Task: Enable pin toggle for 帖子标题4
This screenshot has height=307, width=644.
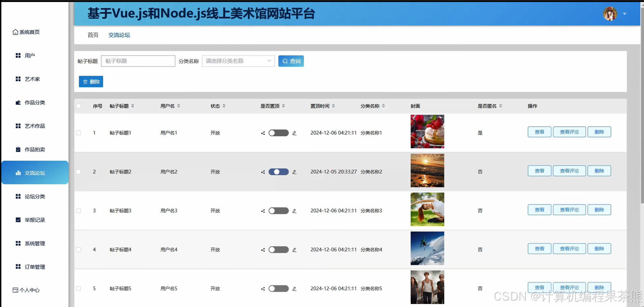Action: click(x=279, y=250)
